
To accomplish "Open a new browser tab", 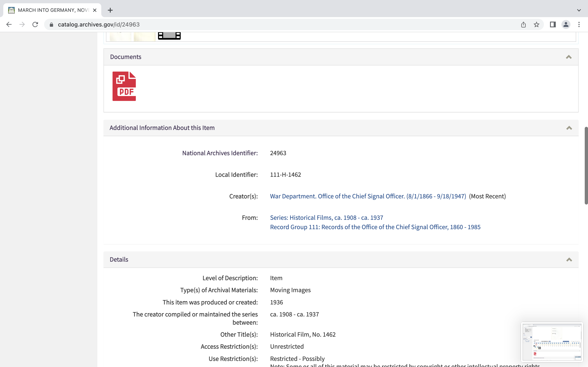I will [110, 10].
